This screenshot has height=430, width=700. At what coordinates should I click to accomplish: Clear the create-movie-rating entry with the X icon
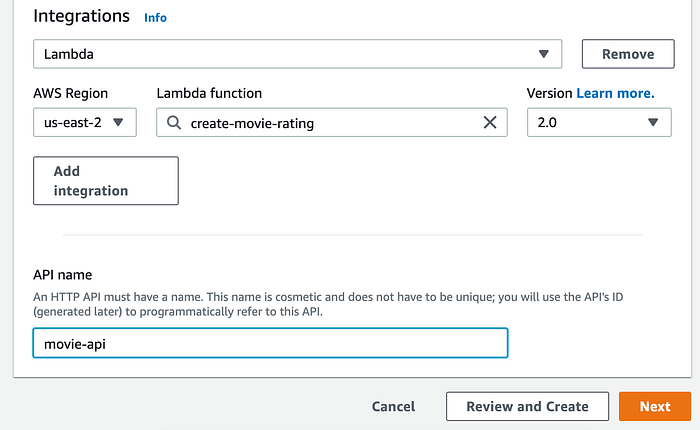(x=490, y=123)
